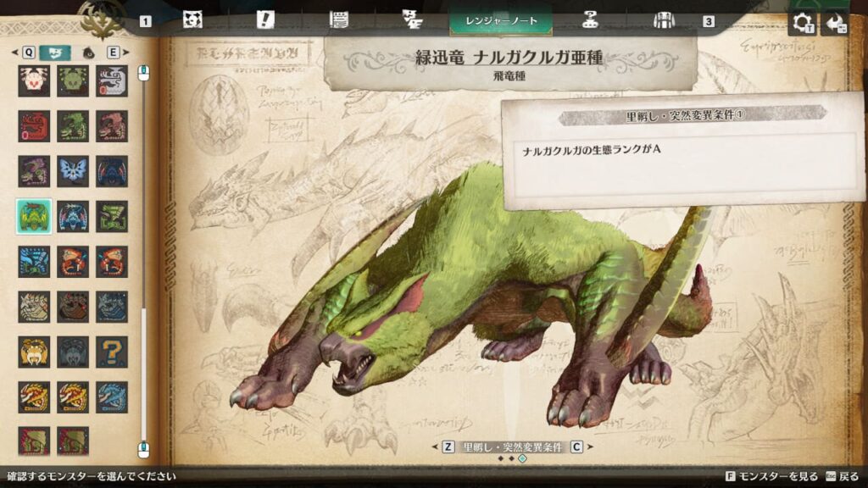Image resolution: width=868 pixels, height=488 pixels.
Task: Select the red wyvern monster icon
Action: pos(34,125)
